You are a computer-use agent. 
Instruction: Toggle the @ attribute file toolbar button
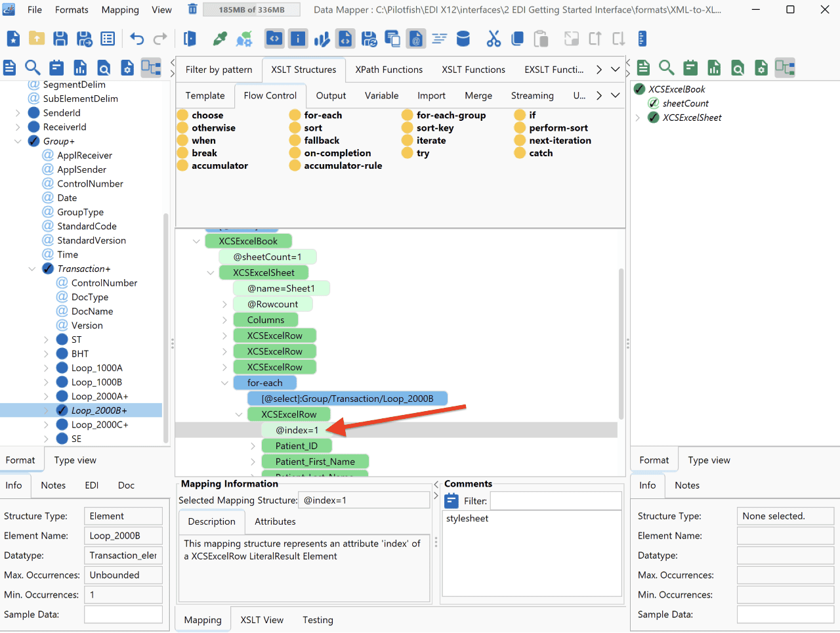click(x=416, y=39)
